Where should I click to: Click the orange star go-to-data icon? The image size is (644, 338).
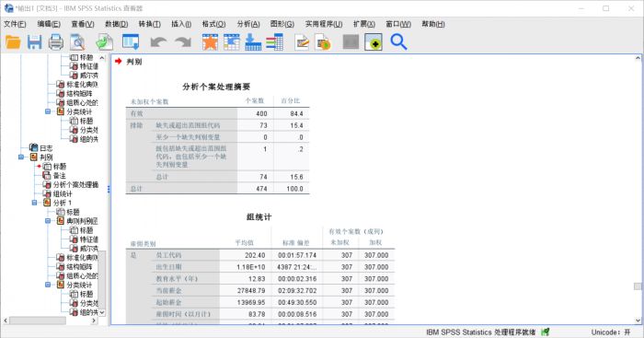pos(210,42)
